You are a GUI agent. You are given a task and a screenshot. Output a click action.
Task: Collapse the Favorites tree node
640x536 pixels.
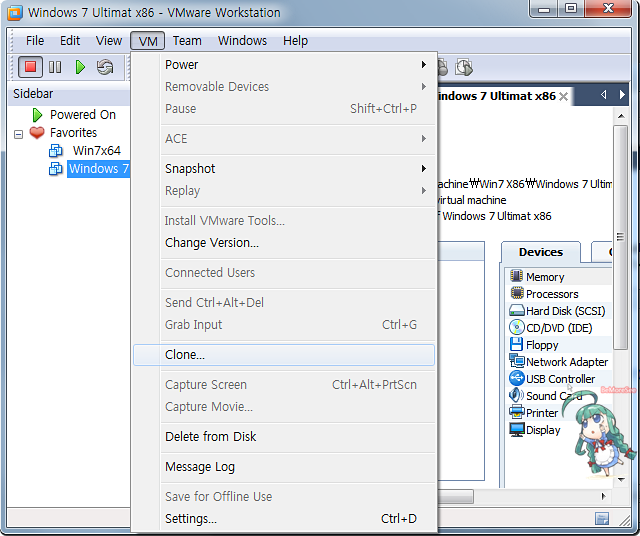point(18,134)
